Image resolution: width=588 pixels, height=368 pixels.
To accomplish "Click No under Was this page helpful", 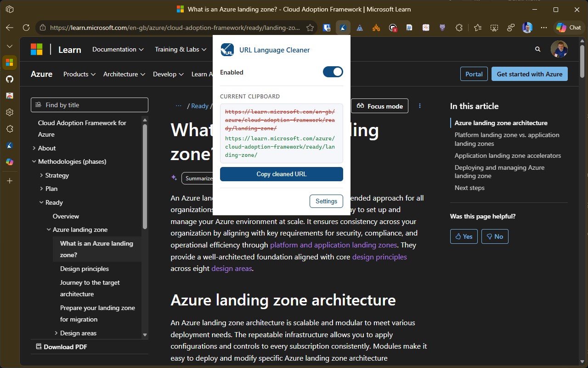I will pyautogui.click(x=495, y=236).
